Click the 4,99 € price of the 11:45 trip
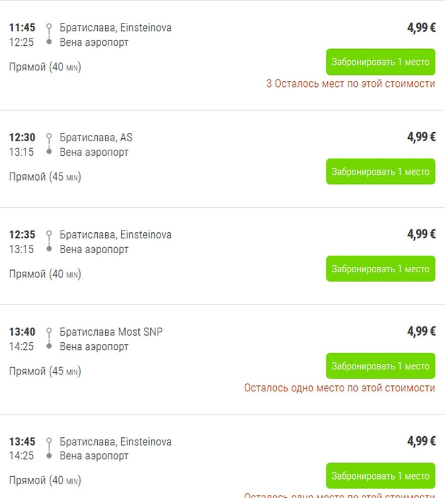Screen dimensions: 448x498 pyautogui.click(x=421, y=28)
